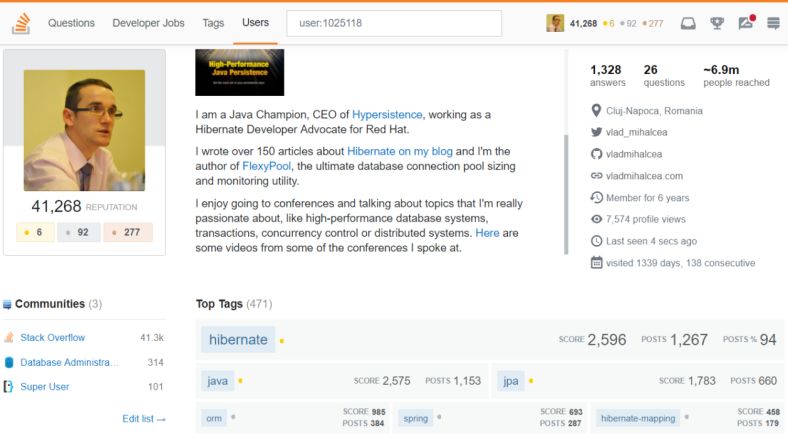Click the ~6.9m people reached stat
Screen dimensions: 788x438
[x=736, y=76]
